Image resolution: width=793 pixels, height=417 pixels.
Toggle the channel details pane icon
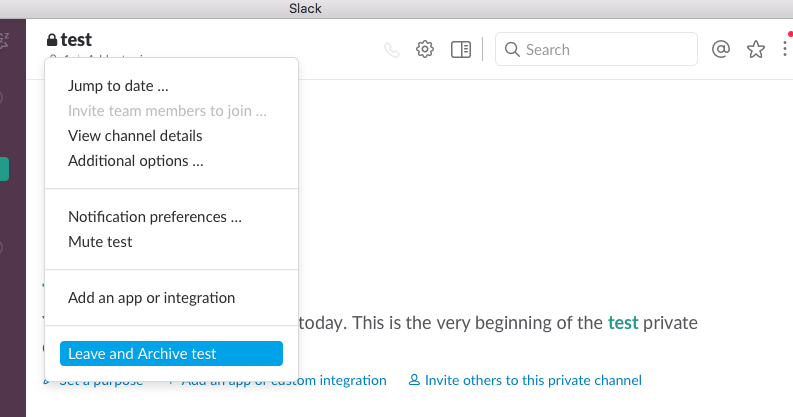(x=461, y=49)
